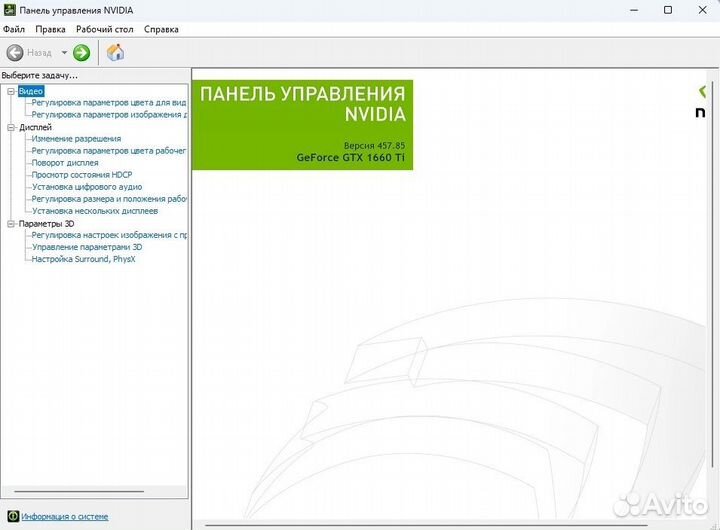This screenshot has width=720, height=530.
Task: Open the Информация о системе link
Action: coord(65,517)
